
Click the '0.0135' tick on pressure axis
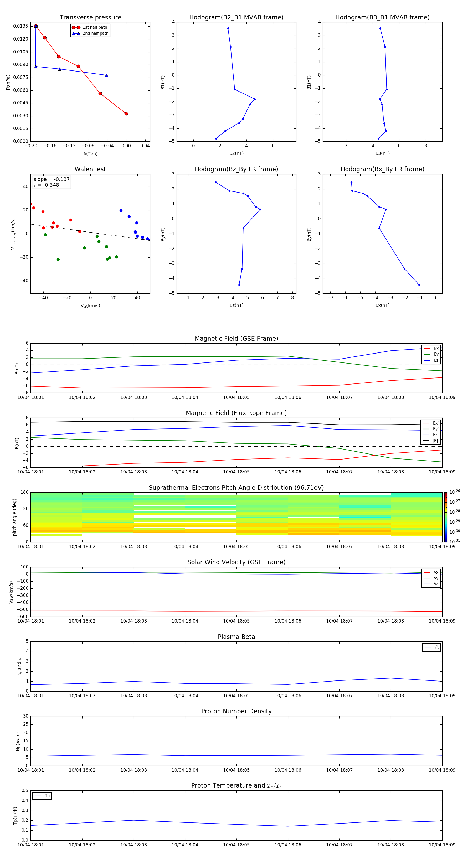pos(21,26)
